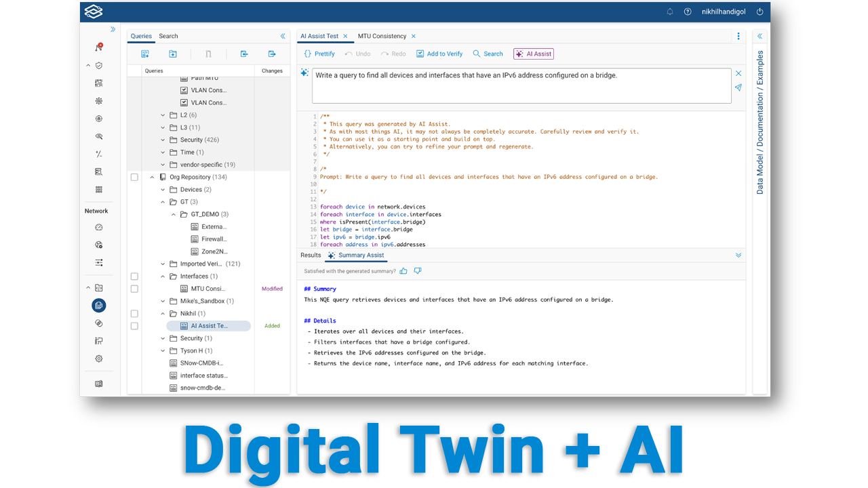The image size is (868, 488).
Task: Open the settings gear in left sidebar
Action: (x=99, y=359)
